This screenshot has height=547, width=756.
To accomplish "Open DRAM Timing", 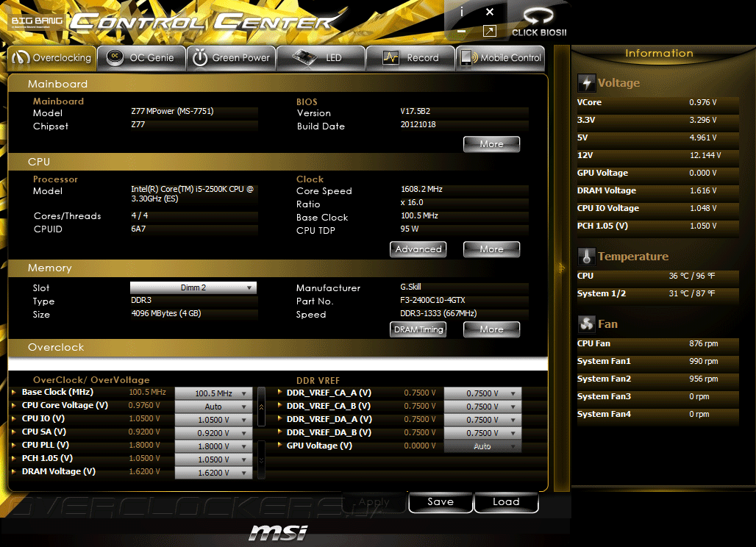I will tap(418, 329).
